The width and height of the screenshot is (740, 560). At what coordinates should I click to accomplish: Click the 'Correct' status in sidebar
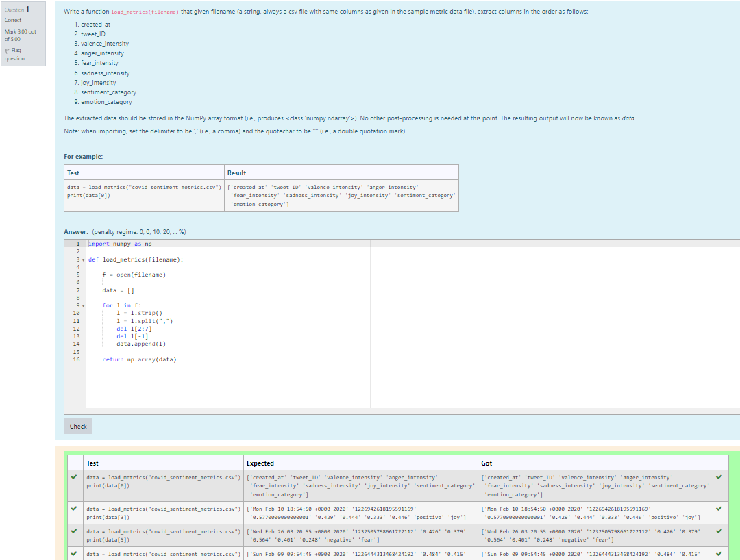[13, 20]
